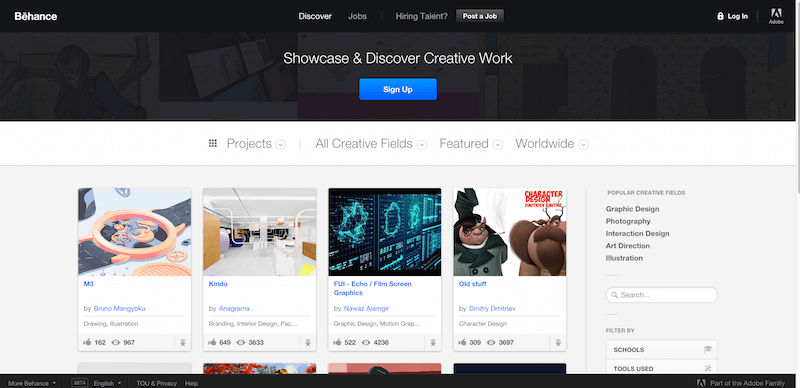This screenshot has width=800, height=388.
Task: Click the grid view icon beside Projects
Action: [x=213, y=143]
